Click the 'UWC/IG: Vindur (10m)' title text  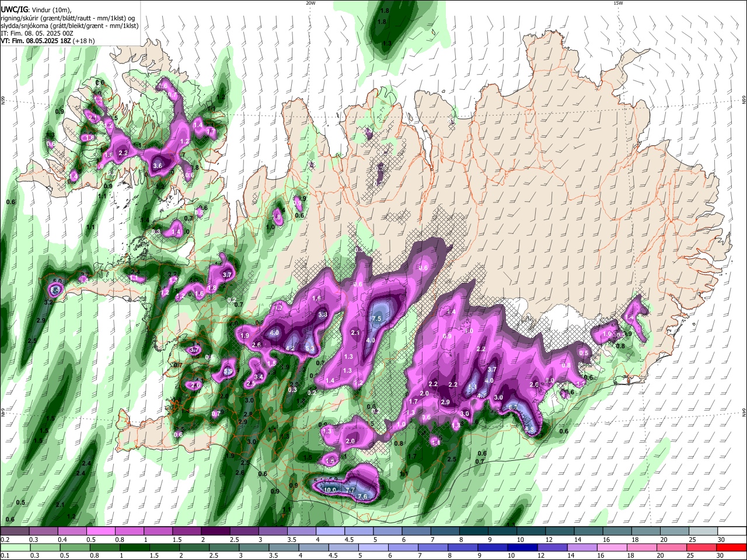(36, 10)
